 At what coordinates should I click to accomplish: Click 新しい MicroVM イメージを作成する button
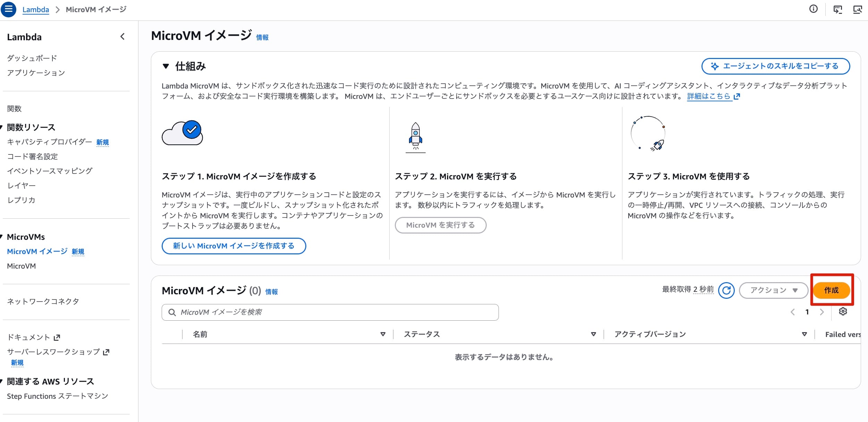[234, 246]
